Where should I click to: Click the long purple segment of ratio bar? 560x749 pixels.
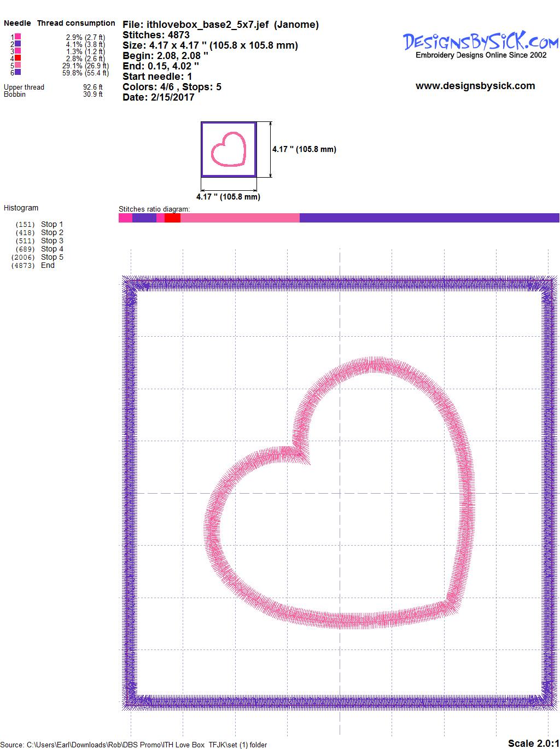coord(429,218)
